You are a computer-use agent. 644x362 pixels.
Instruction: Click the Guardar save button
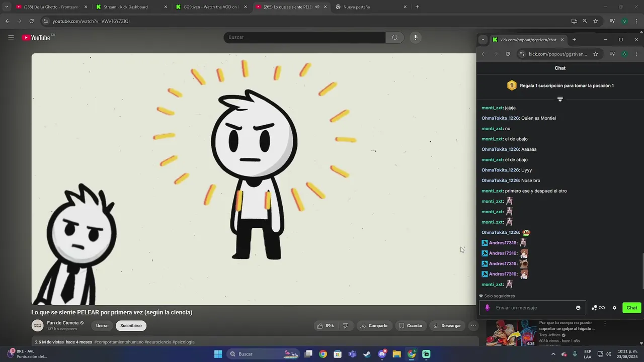411,326
